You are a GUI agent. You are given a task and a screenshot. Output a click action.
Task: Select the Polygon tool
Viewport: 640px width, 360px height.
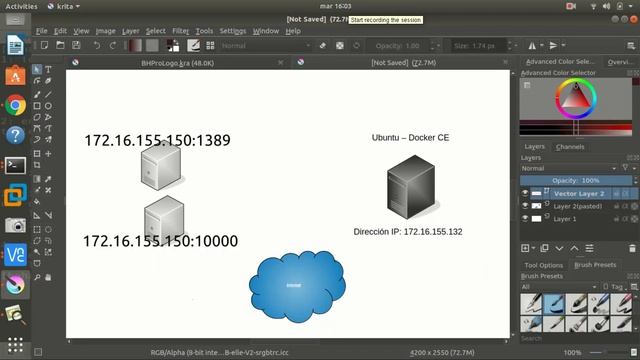[37, 117]
